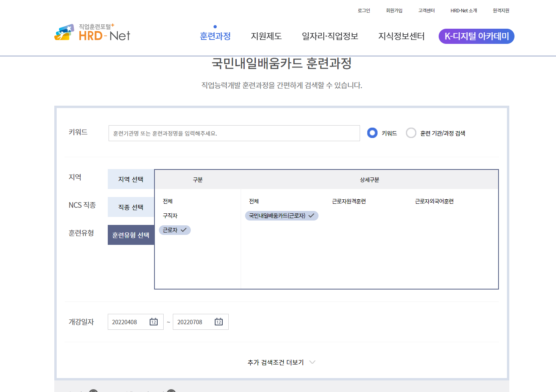This screenshot has height=392, width=556.
Task: Open the 일자리·직업정보 menu
Action: tap(330, 36)
